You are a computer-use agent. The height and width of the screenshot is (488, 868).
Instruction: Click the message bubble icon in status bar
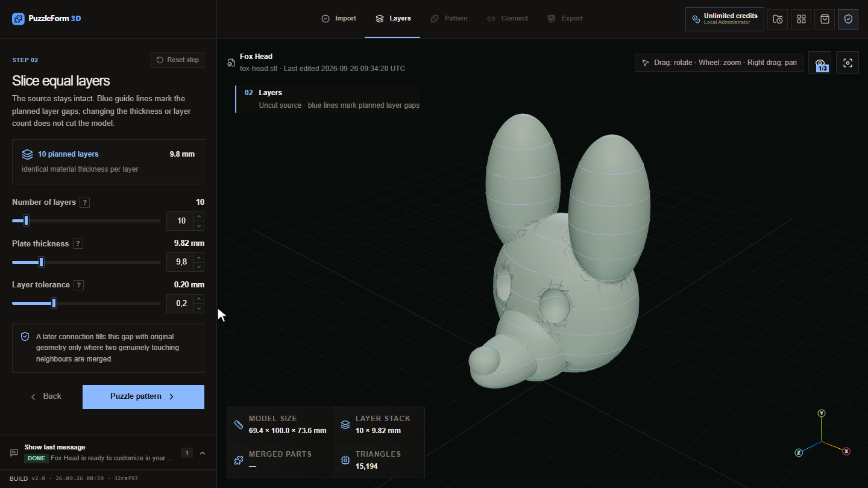[14, 452]
